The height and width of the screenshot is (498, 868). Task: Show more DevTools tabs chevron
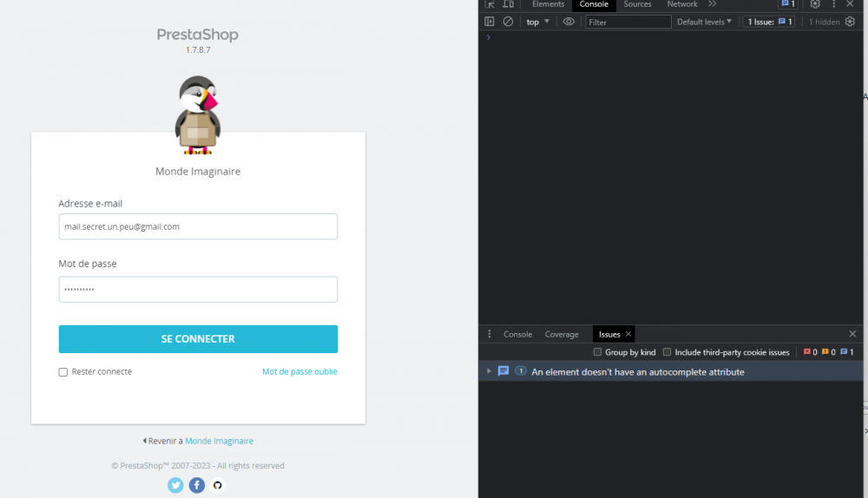click(x=712, y=4)
